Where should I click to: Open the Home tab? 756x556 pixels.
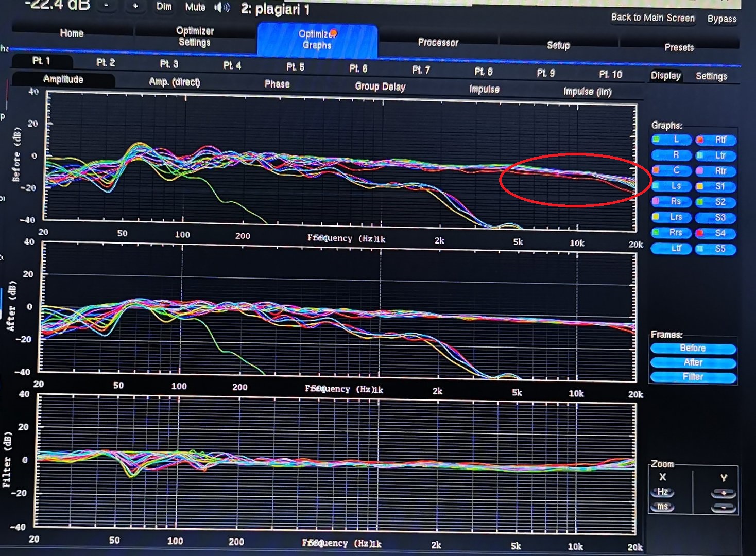point(72,33)
